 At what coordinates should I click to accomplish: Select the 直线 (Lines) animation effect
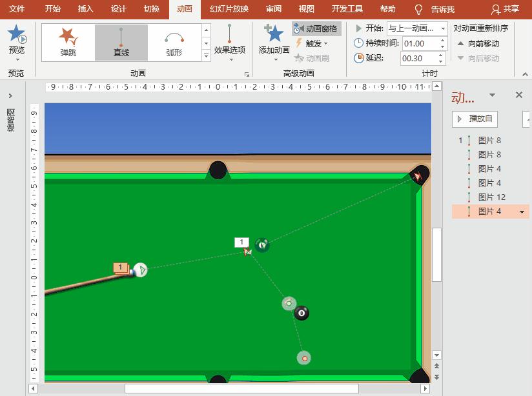pos(119,41)
